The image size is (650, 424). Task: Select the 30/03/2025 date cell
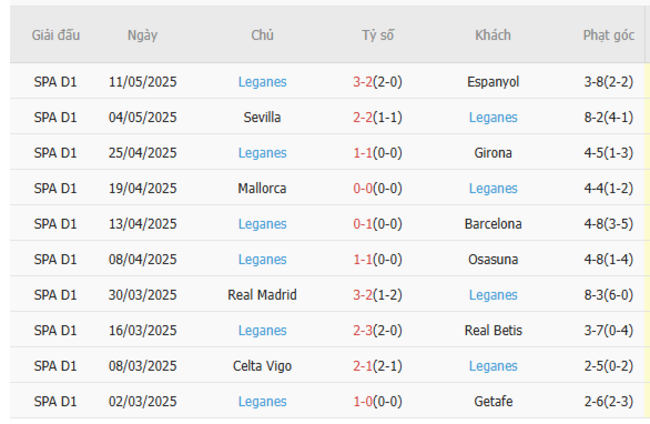143,295
